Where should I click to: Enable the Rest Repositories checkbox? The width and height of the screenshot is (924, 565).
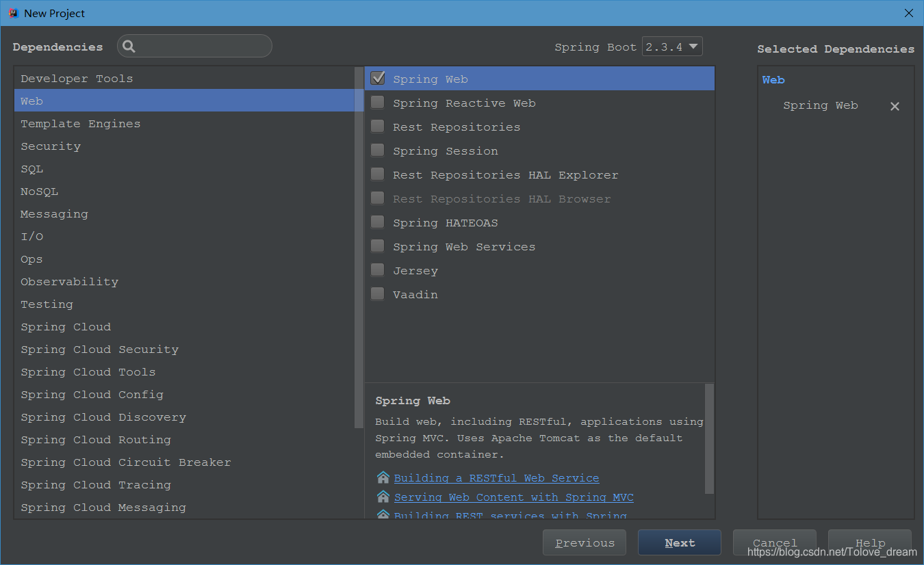click(x=377, y=127)
